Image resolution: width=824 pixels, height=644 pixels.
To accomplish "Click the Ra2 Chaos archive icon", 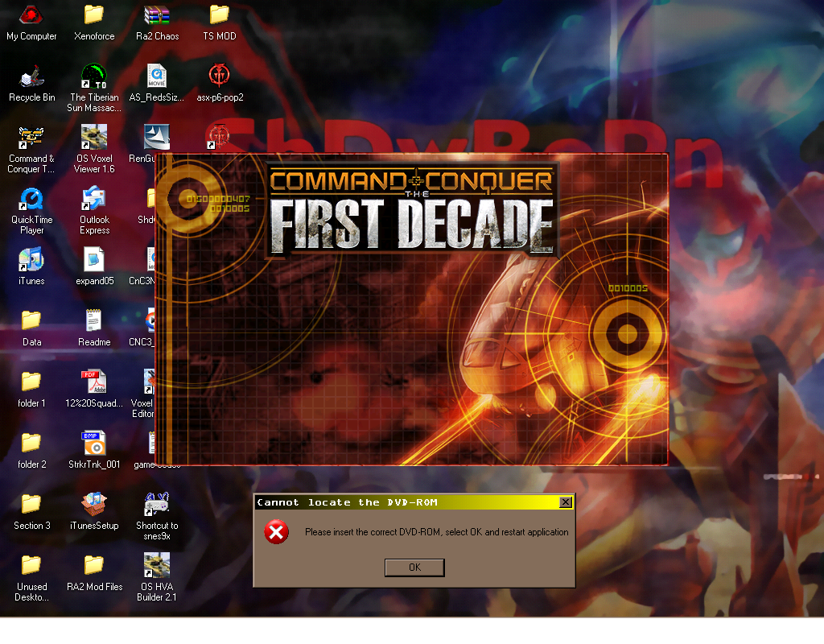I will pyautogui.click(x=157, y=16).
